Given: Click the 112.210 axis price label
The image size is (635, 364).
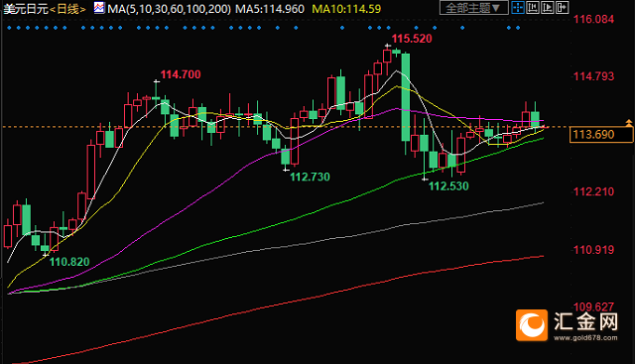Looking at the screenshot, I should [593, 191].
